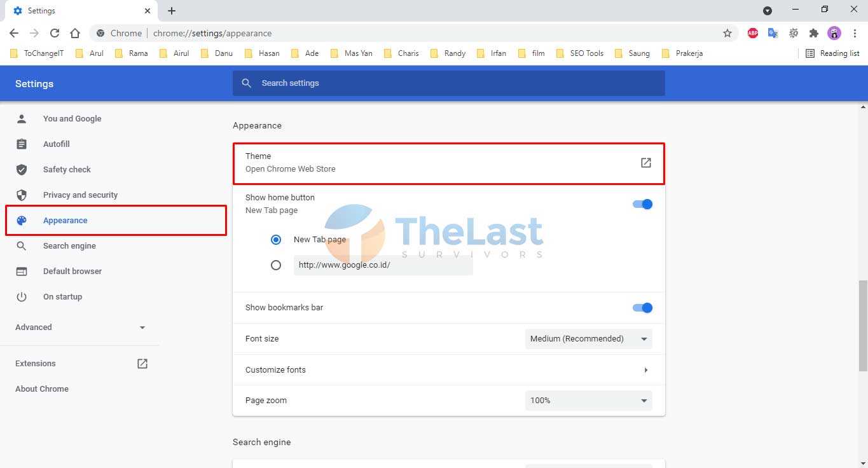The height and width of the screenshot is (468, 868).
Task: Select the custom URL radio option
Action: 276,265
